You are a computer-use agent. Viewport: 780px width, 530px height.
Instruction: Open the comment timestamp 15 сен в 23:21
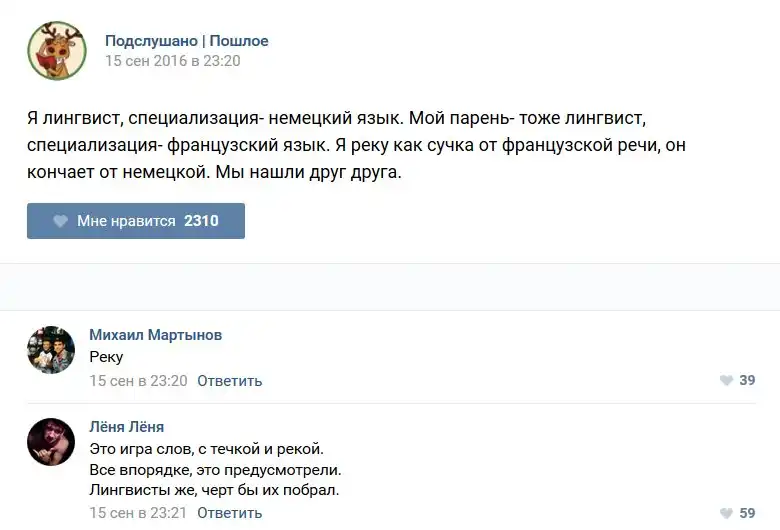[138, 513]
